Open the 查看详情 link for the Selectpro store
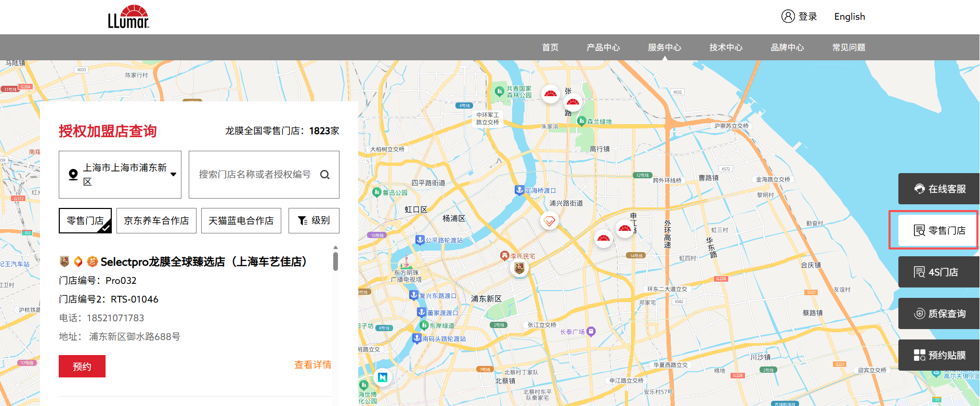 [313, 365]
